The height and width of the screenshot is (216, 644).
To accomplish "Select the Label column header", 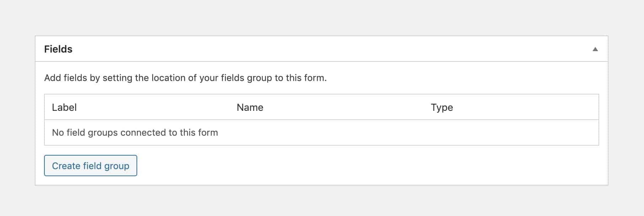I will coord(64,107).
